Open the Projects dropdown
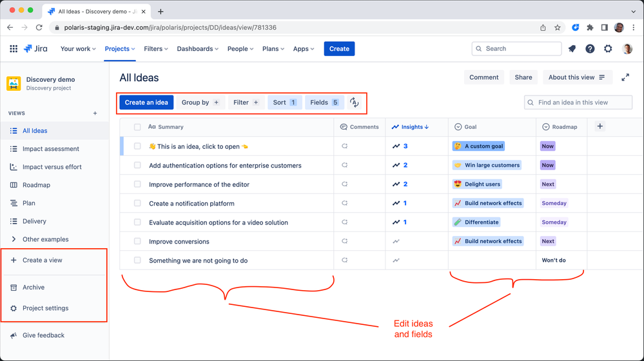The image size is (644, 361). [x=119, y=48]
